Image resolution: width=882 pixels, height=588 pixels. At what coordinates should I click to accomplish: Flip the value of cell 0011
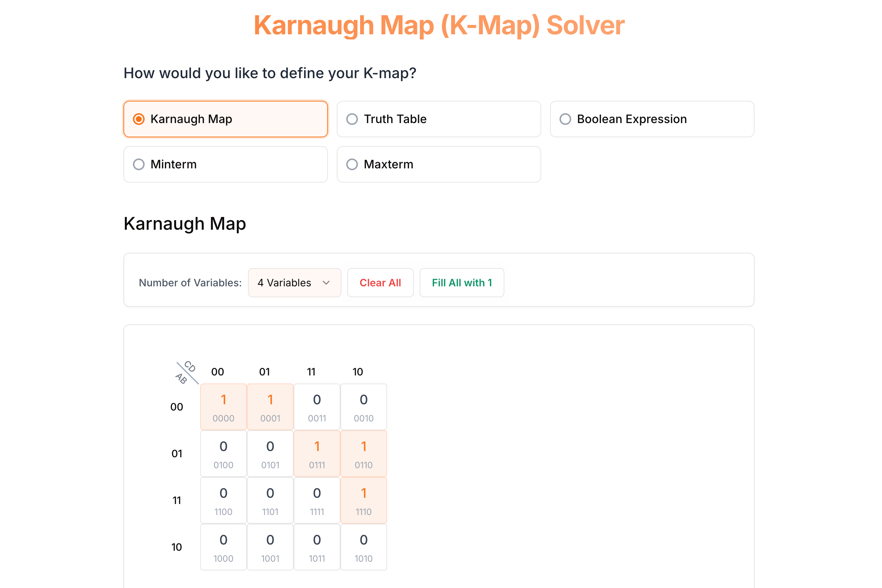[x=317, y=407]
